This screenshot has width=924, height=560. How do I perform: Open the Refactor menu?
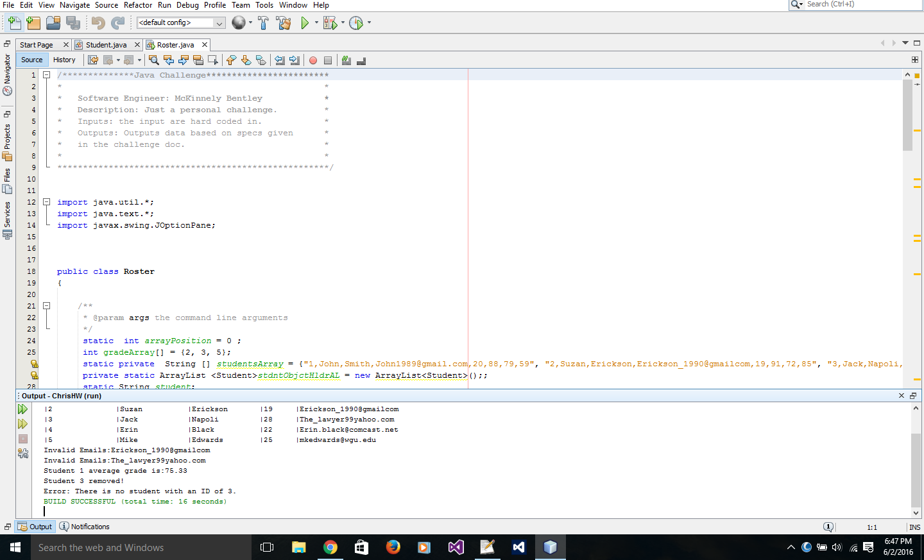click(x=138, y=5)
